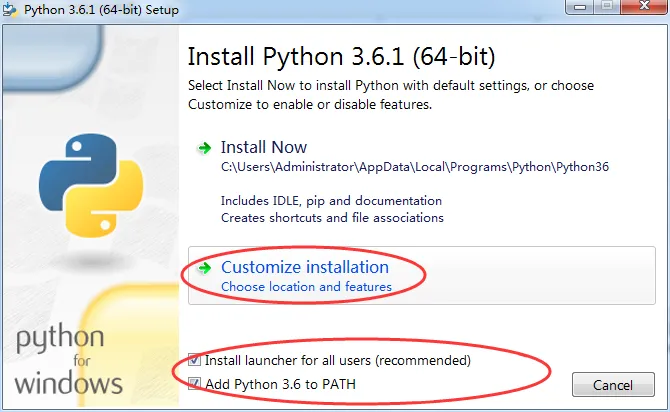
Task: Click the Includes IDLE, pip and documentation line
Action: [331, 201]
